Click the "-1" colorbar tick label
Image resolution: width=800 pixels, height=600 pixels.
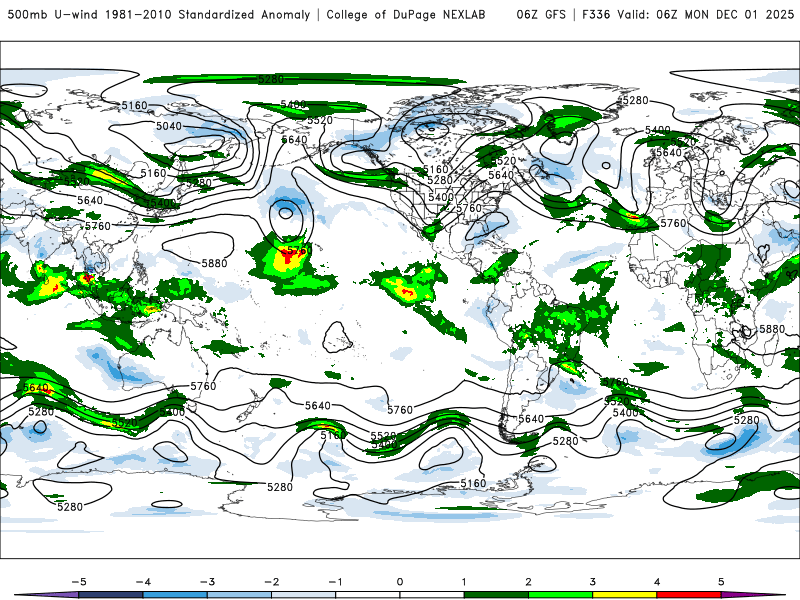pyautogui.click(x=336, y=582)
